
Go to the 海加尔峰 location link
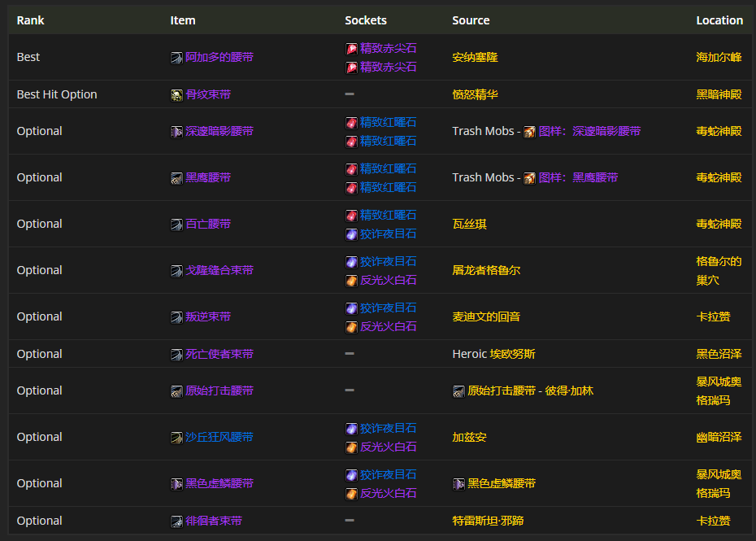pos(719,58)
